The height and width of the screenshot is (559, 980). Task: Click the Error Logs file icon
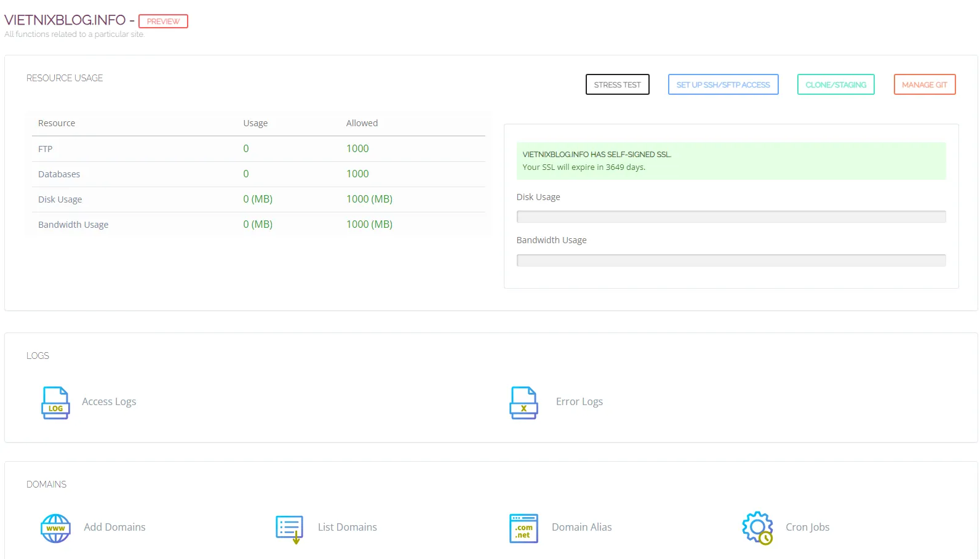pyautogui.click(x=524, y=403)
